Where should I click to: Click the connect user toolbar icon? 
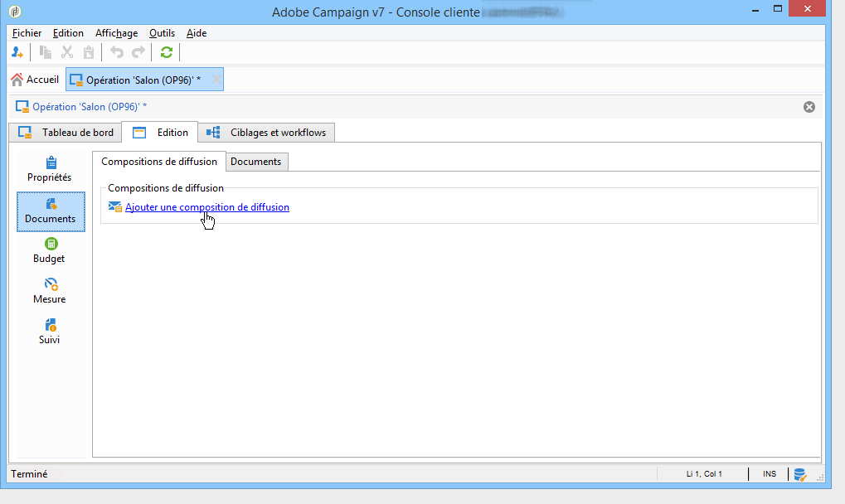(x=17, y=52)
